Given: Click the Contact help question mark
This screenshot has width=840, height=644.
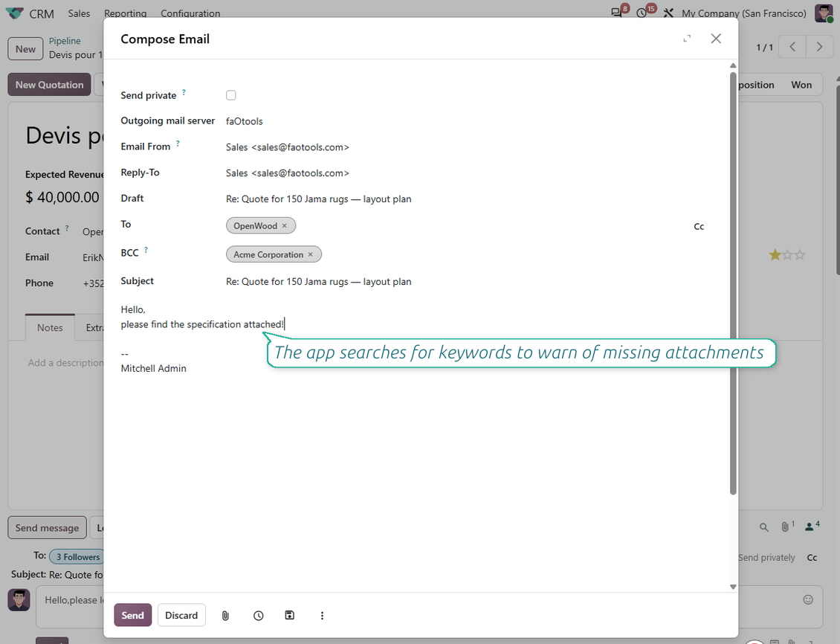Looking at the screenshot, I should click(x=67, y=228).
